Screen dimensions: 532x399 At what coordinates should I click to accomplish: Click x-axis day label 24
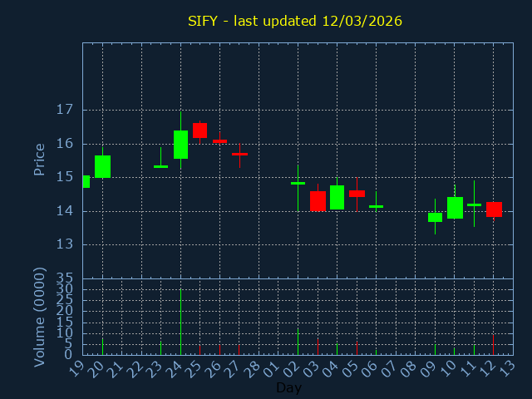pyautogui.click(x=174, y=369)
